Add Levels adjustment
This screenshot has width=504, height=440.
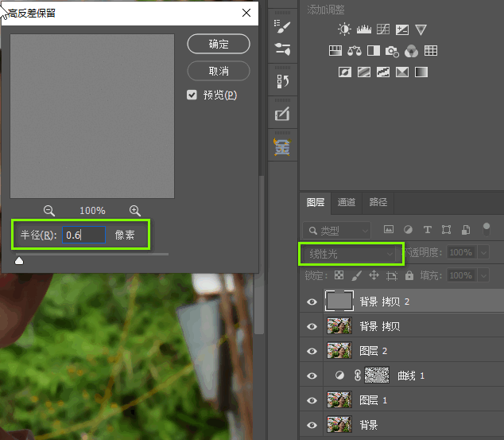click(x=364, y=29)
